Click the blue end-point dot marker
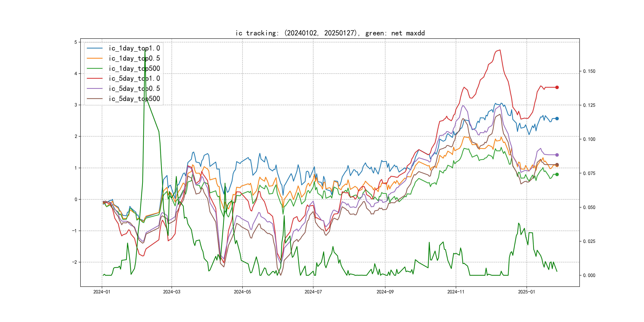 click(x=557, y=118)
